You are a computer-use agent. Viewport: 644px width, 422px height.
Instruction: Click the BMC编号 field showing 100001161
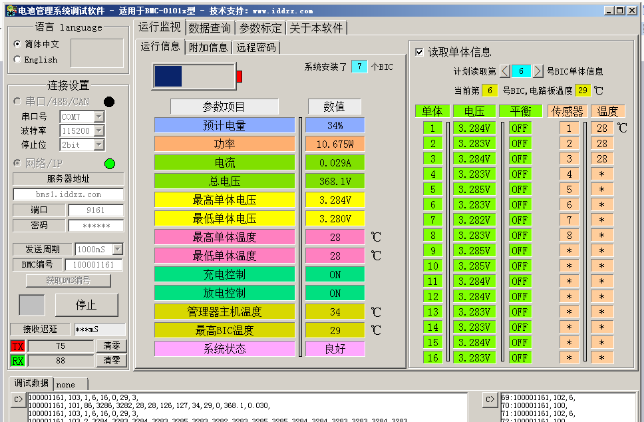(94, 265)
